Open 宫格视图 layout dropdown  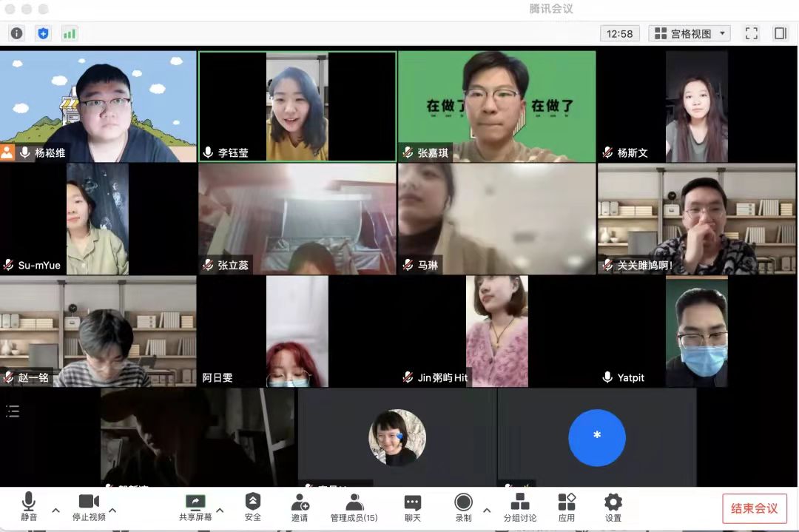690,33
